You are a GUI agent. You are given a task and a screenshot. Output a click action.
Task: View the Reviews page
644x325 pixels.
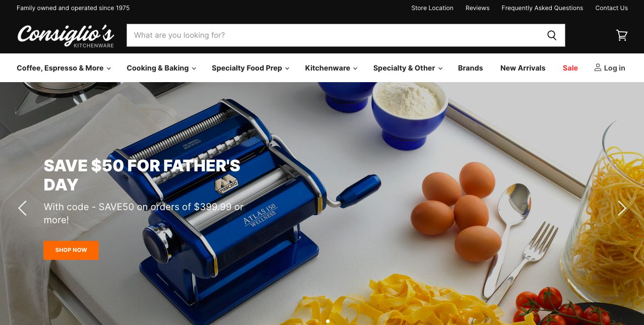[477, 8]
